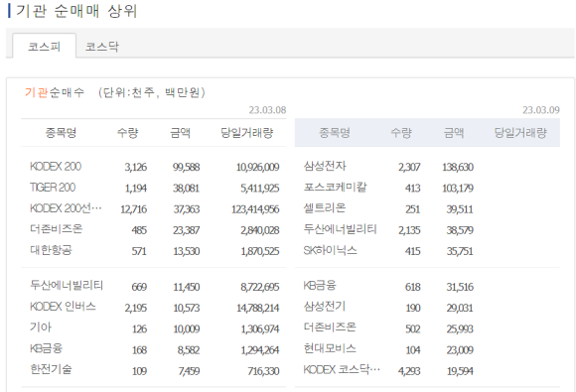Image resolution: width=576 pixels, height=392 pixels.
Task: Click the 당일거래량 header in the 23.03.08 table
Action: (x=247, y=133)
